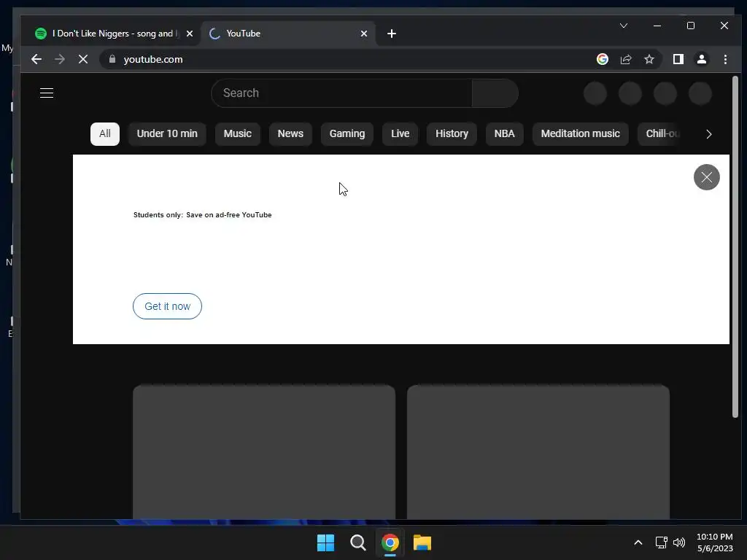Share this page icon
Viewport: 747px width, 560px height.
tap(626, 59)
